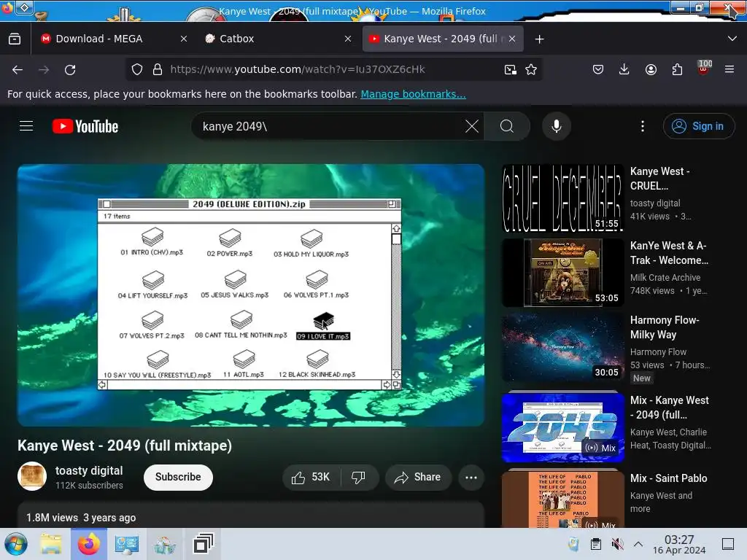The height and width of the screenshot is (560, 747).
Task: Bookmark this page with the star
Action: click(531, 69)
